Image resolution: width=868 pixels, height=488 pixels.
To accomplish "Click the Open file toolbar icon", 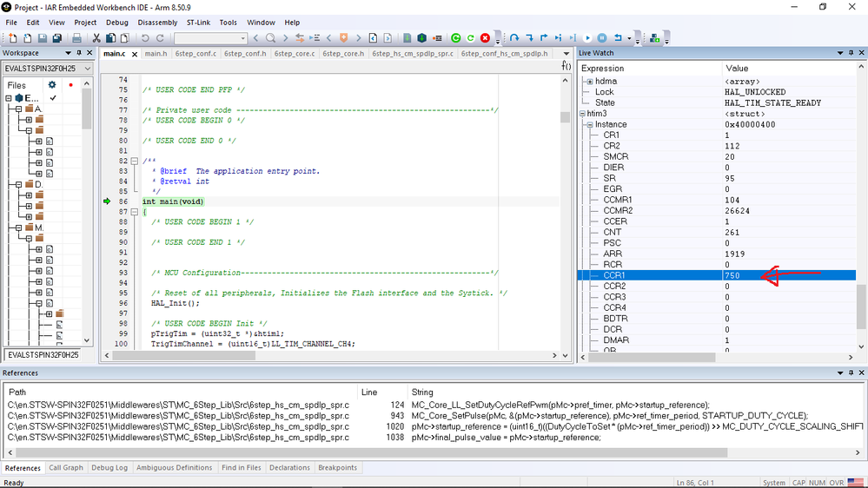I will tap(27, 37).
